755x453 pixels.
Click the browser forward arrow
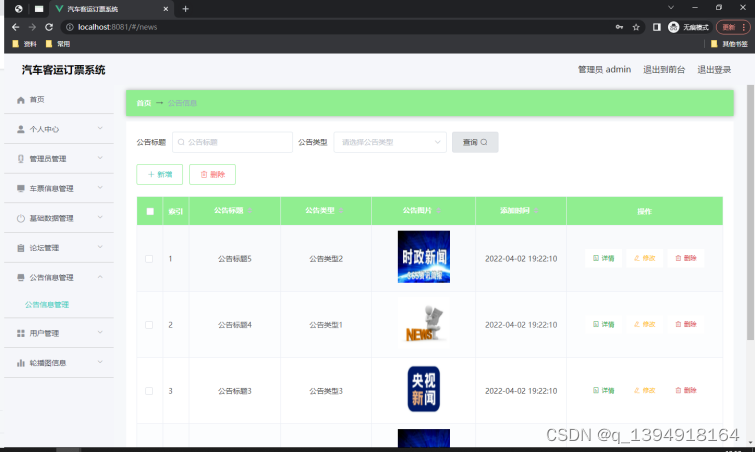click(x=32, y=27)
